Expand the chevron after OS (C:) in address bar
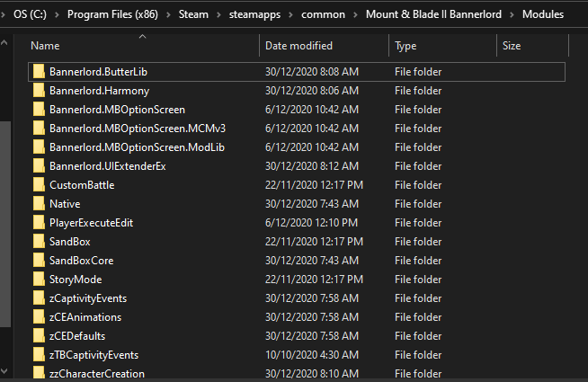The width and height of the screenshot is (588, 382). click(57, 14)
